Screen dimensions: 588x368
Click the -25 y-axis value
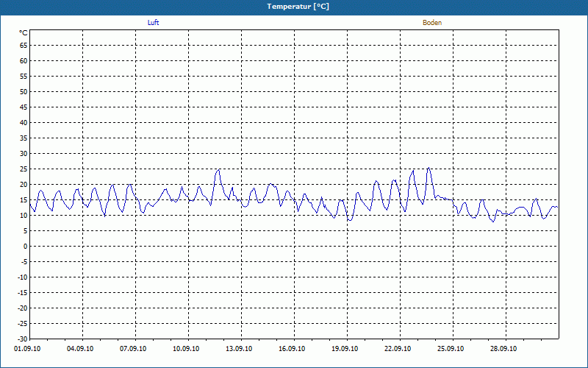pos(23,324)
